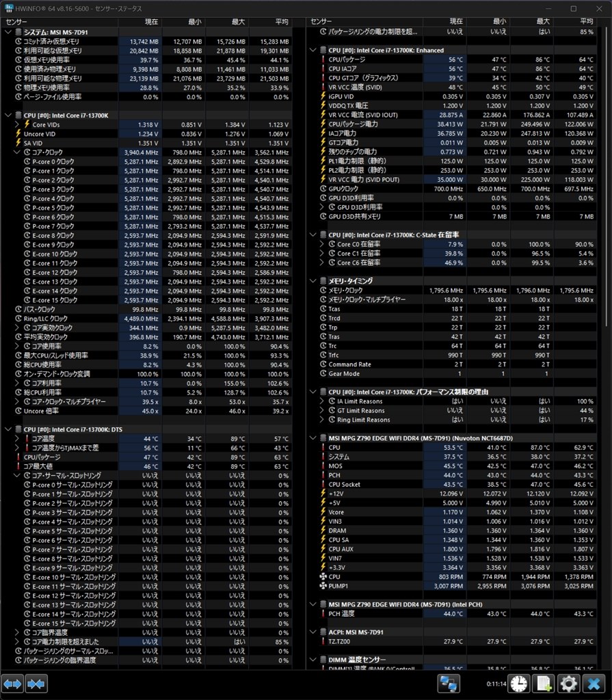Click the icon beside Ring/LLC クロック
Screen dimensions: 612x700
[18, 319]
